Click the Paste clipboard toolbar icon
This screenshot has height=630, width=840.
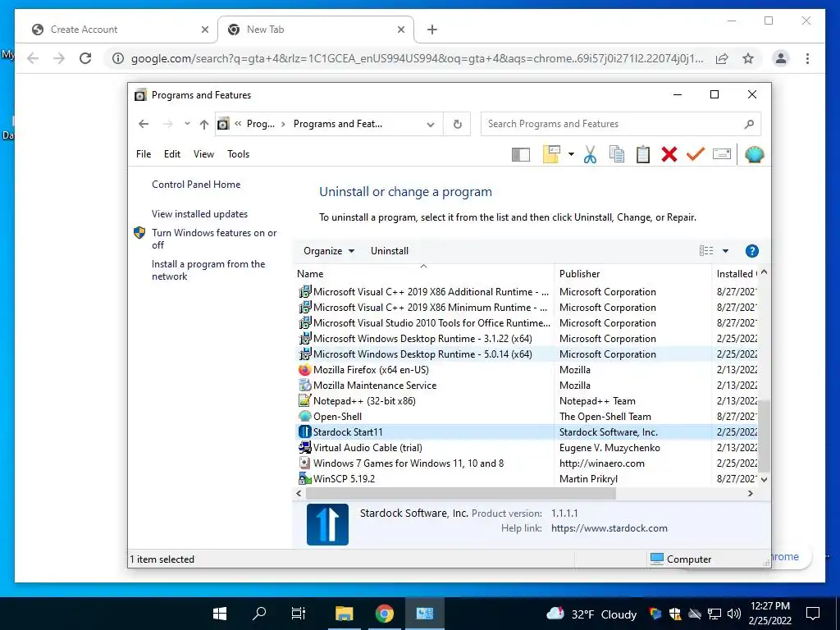click(x=643, y=154)
